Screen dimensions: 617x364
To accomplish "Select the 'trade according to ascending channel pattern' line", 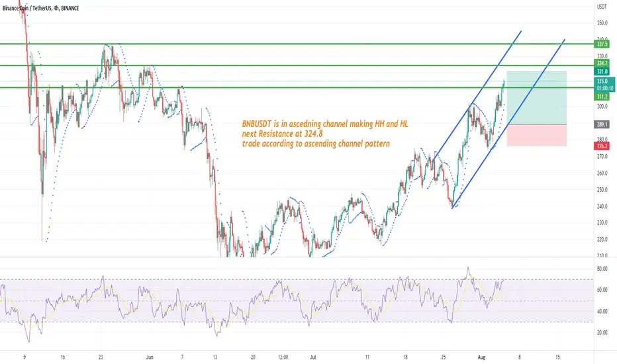I will (316, 144).
